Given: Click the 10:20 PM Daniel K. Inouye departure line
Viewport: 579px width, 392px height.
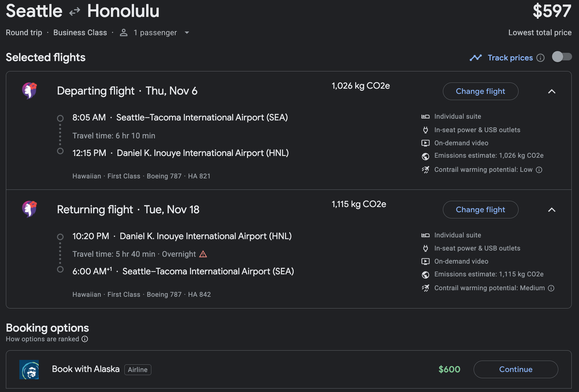Looking at the screenshot, I should pos(182,236).
